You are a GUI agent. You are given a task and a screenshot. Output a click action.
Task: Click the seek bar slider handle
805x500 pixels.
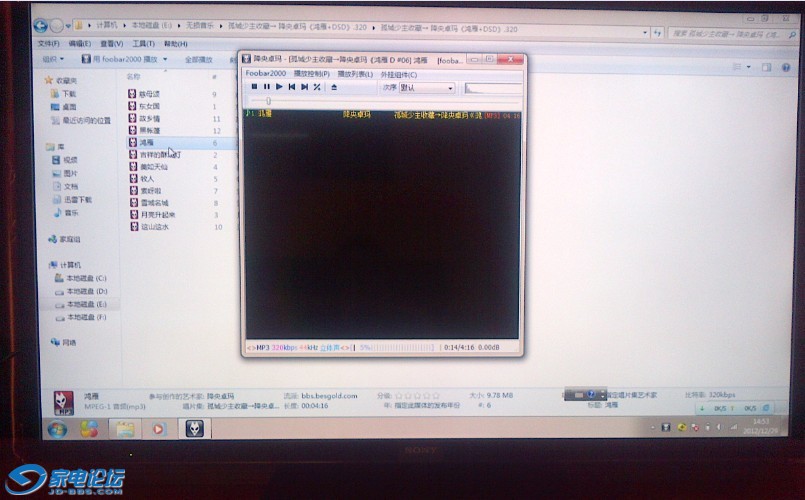[x=268, y=101]
